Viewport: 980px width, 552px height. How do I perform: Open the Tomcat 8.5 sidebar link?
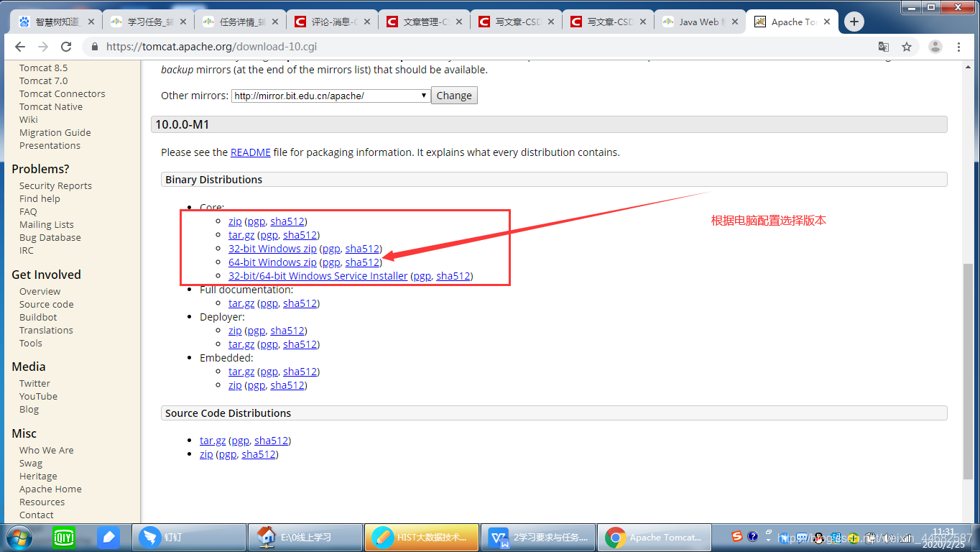coord(43,68)
